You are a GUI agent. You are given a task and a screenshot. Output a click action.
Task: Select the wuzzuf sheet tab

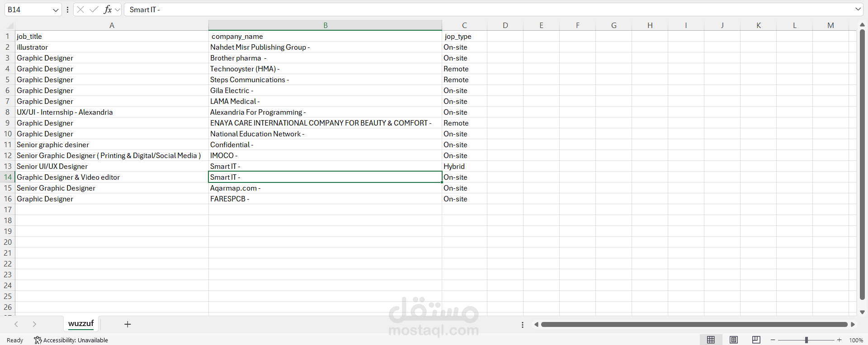tap(81, 323)
